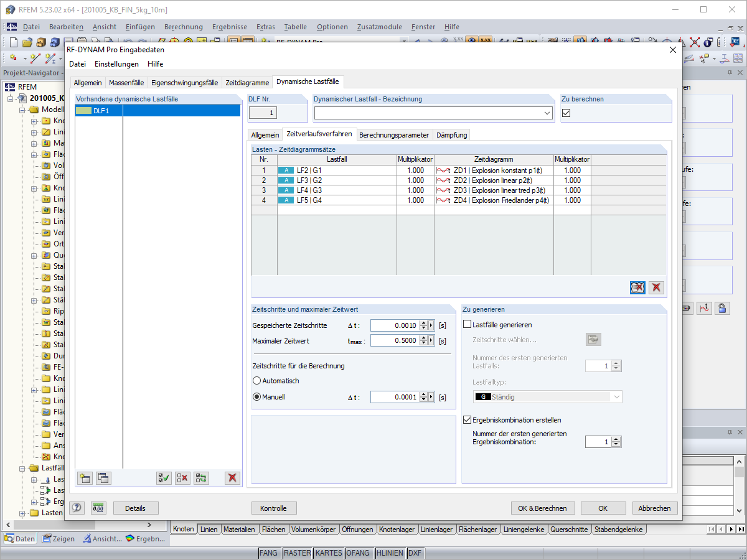
Task: Click the Maximaler Zeitwert value field
Action: pyautogui.click(x=395, y=340)
